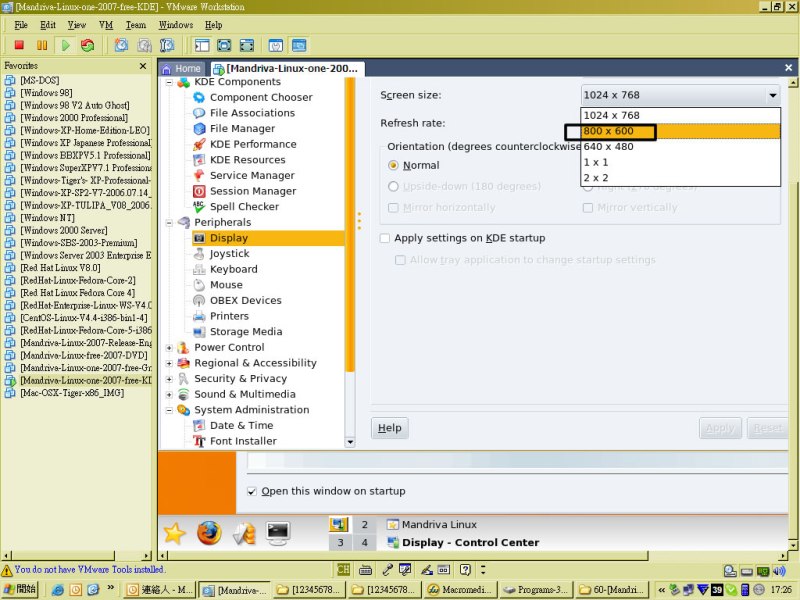This screenshot has width=800, height=600.
Task: Click the Apply button
Action: pyautogui.click(x=720, y=428)
